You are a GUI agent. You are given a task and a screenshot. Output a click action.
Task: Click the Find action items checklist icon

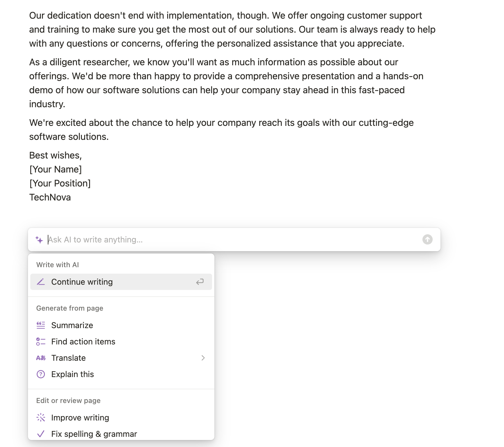coord(41,342)
